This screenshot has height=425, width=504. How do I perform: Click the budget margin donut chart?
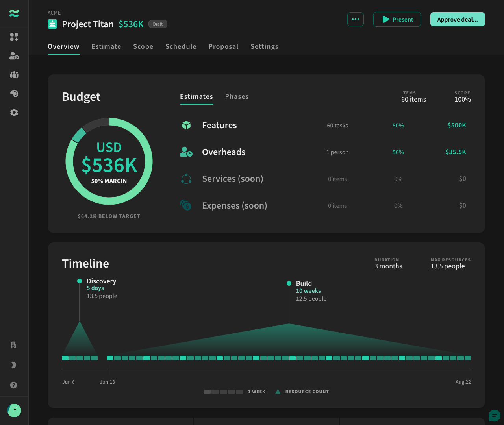(109, 161)
